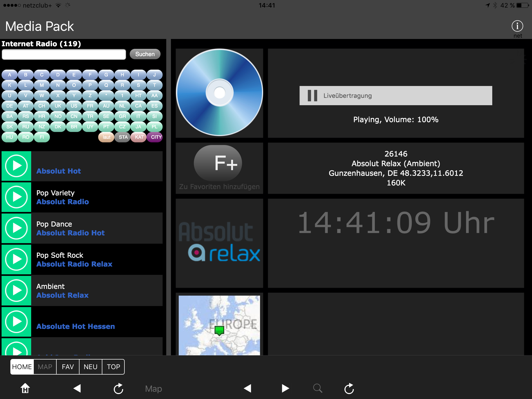Select the PL country filter
This screenshot has width=532, height=399.
(155, 127)
